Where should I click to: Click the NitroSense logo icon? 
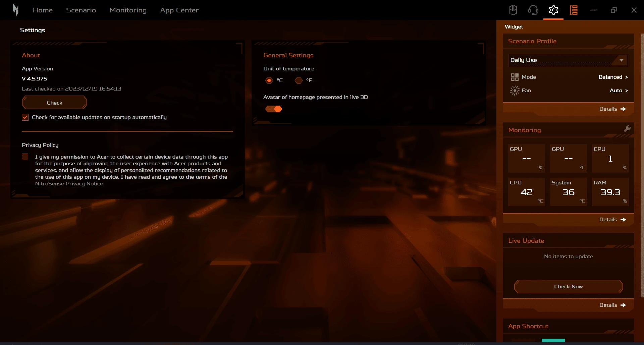point(15,10)
